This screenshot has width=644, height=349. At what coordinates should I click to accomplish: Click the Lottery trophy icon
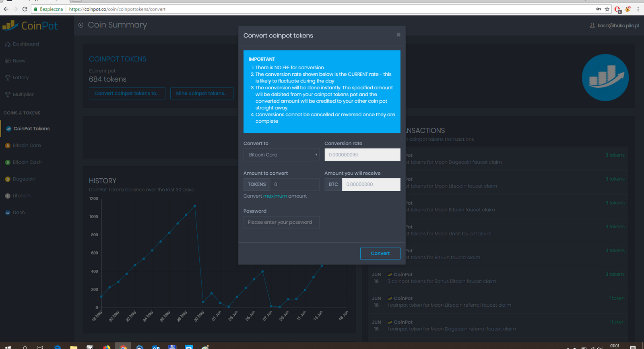tap(8, 78)
